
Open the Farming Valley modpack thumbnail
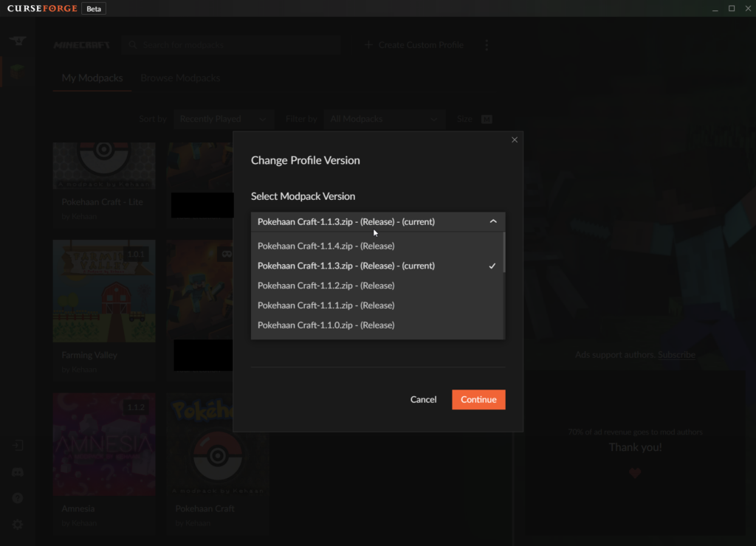pos(104,291)
